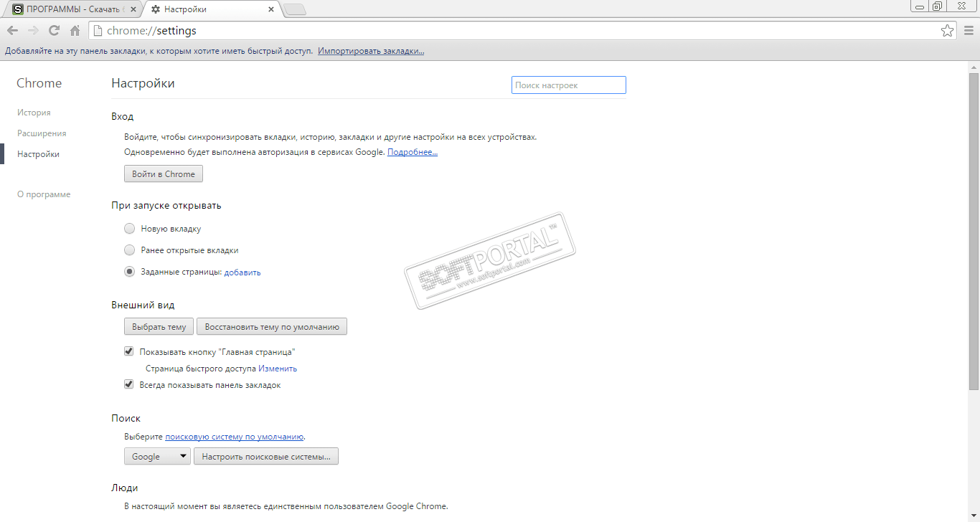
Task: Open Расширения in the Chrome sidebar
Action: (x=42, y=133)
